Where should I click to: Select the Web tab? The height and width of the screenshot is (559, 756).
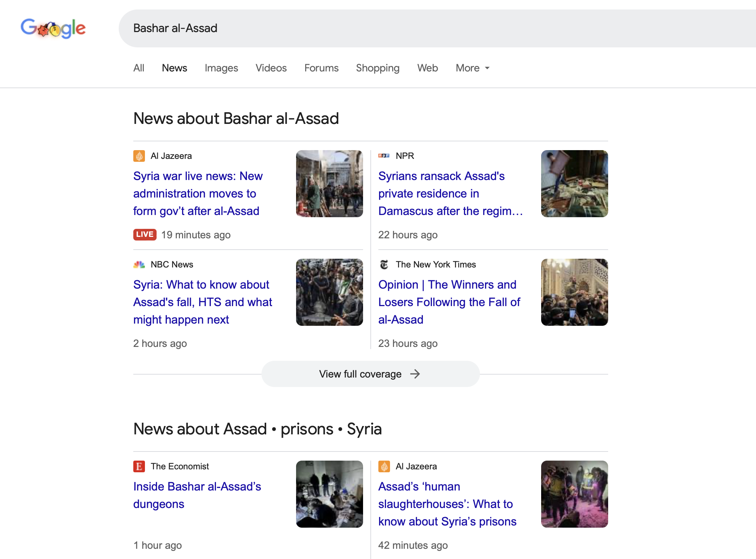point(428,68)
